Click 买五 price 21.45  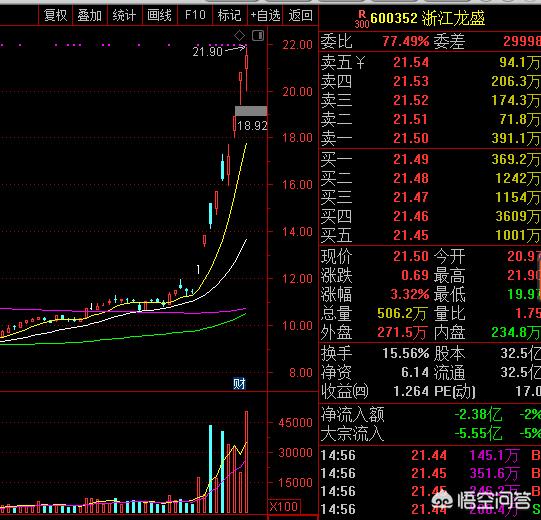411,235
